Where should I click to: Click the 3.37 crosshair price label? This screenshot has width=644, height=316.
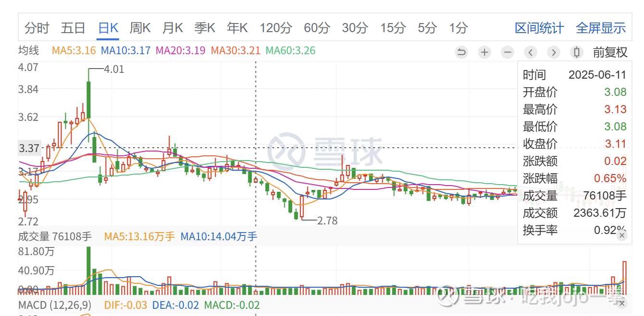click(x=29, y=148)
